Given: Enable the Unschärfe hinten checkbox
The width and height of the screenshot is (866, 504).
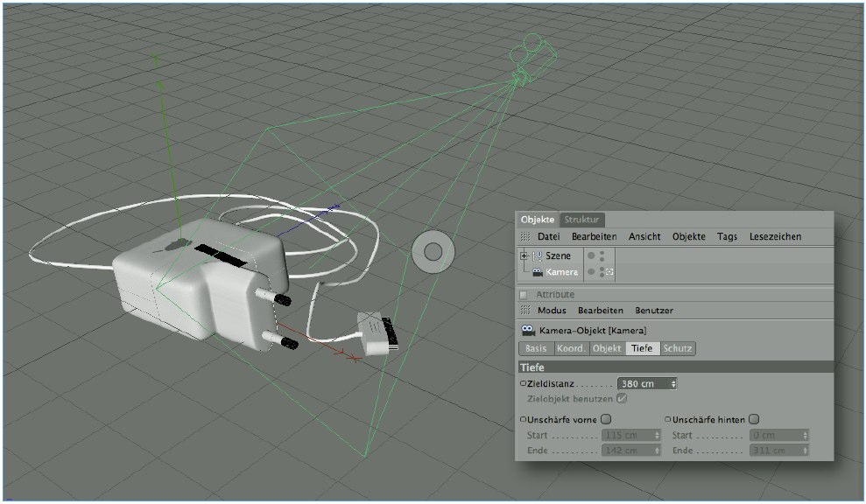Looking at the screenshot, I should (x=754, y=419).
